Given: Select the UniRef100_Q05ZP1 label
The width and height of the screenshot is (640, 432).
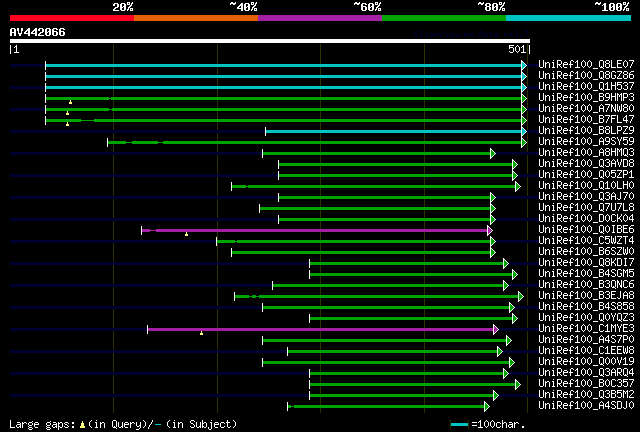Looking at the screenshot, I should pos(586,175).
